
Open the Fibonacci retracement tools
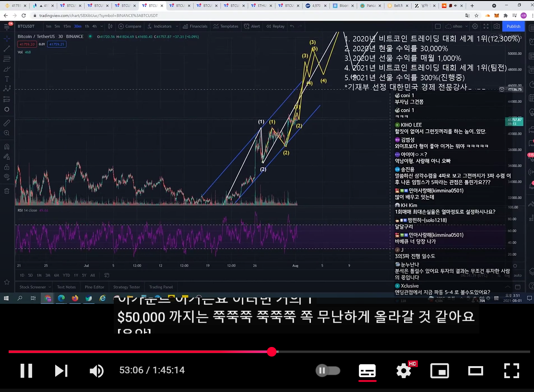click(x=7, y=58)
